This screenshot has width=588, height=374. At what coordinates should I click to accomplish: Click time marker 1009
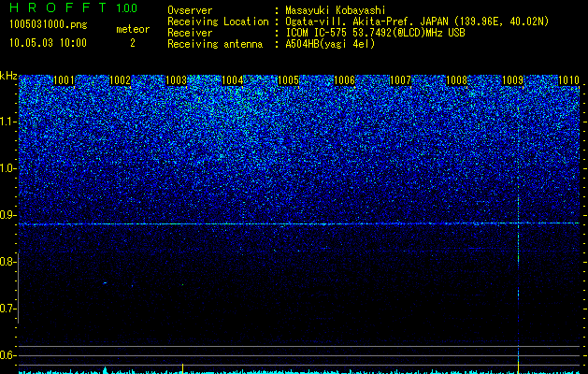pyautogui.click(x=512, y=80)
